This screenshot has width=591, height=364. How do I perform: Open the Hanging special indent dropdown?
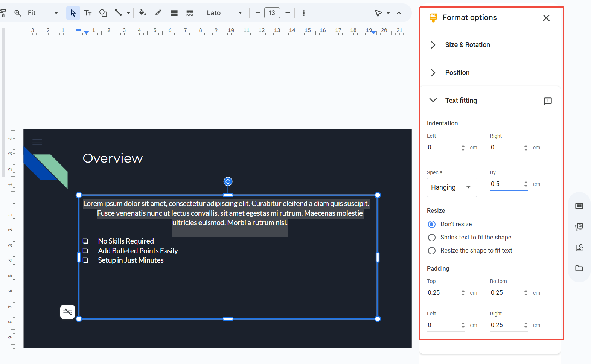click(x=452, y=187)
